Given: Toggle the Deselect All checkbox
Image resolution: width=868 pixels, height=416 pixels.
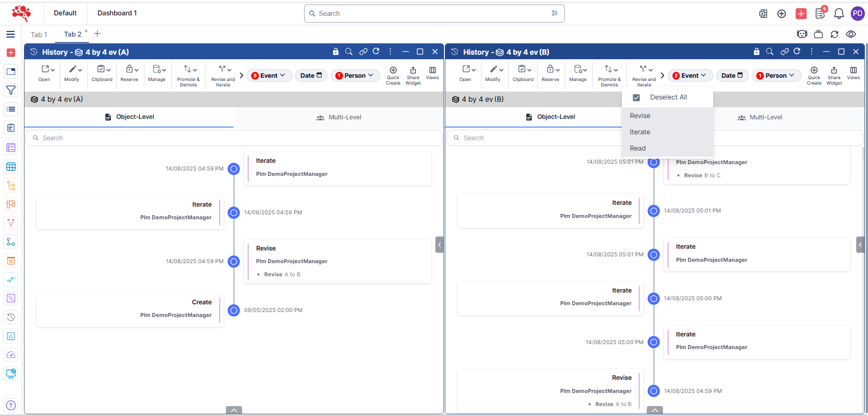Looking at the screenshot, I should pos(636,97).
